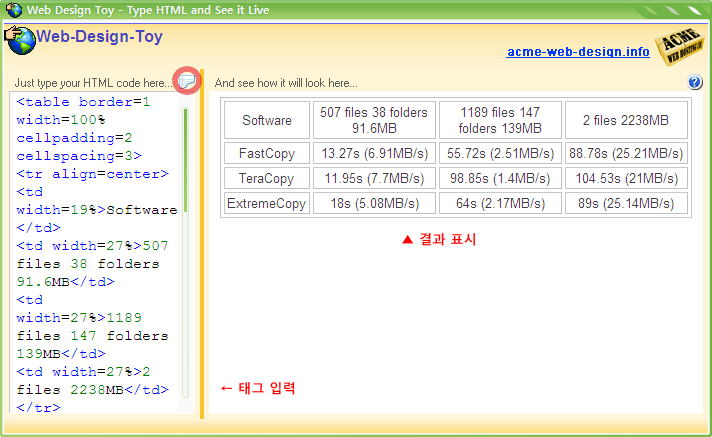Click the ACME web hosting box logo
Screen dimensions: 712x437
pos(680,47)
